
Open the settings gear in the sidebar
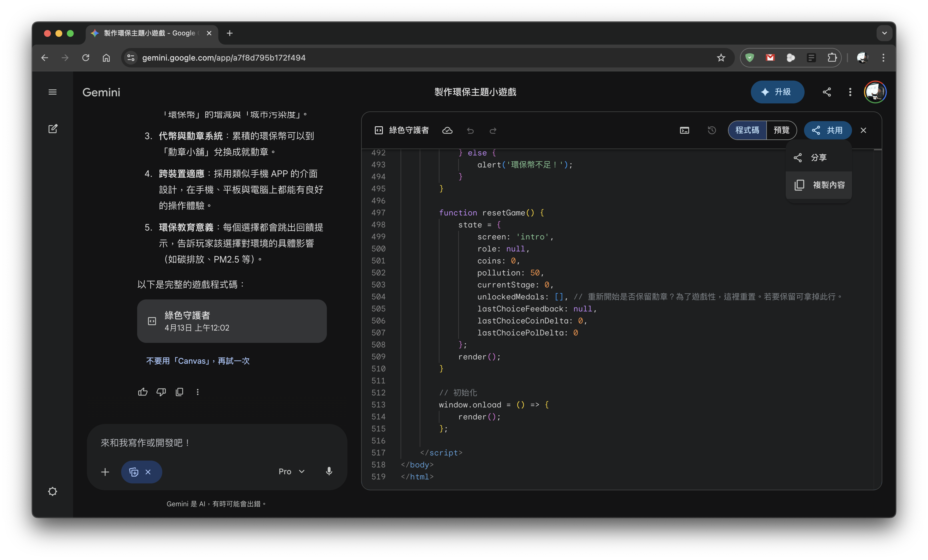pos(52,491)
